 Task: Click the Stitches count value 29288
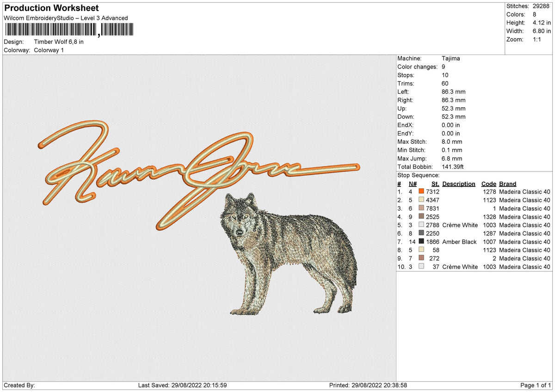tap(542, 6)
